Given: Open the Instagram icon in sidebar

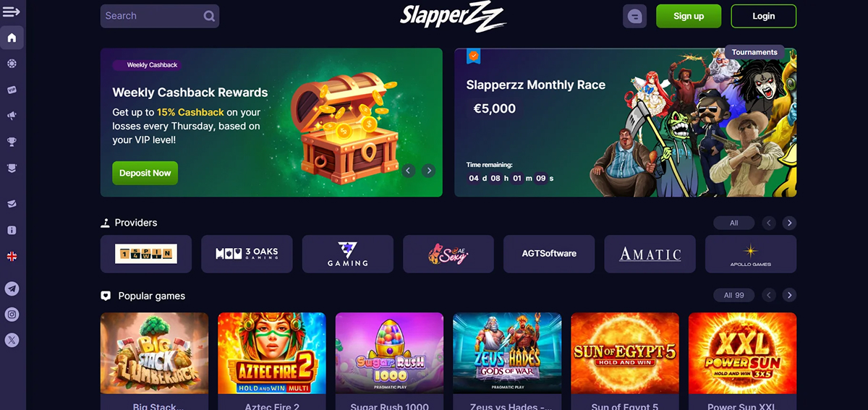Looking at the screenshot, I should [x=12, y=315].
